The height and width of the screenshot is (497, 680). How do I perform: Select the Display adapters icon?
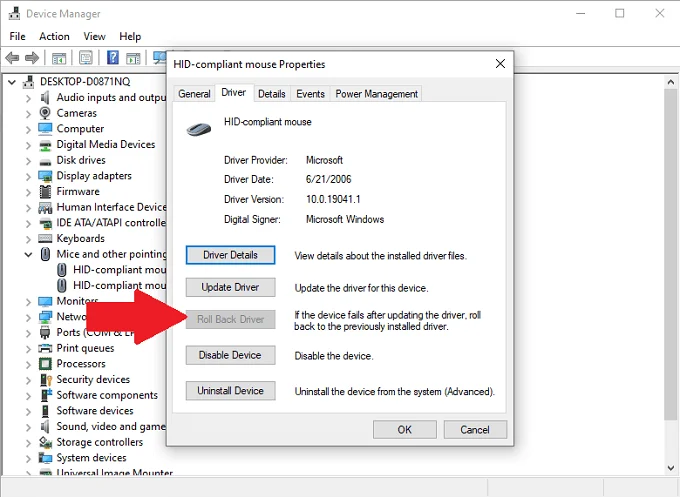pos(45,176)
